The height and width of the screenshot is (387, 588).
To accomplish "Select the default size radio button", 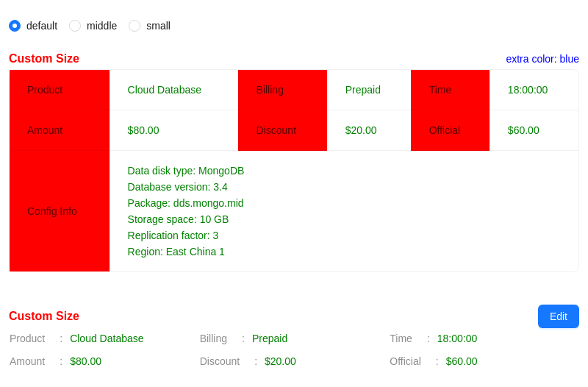I will pos(15,26).
